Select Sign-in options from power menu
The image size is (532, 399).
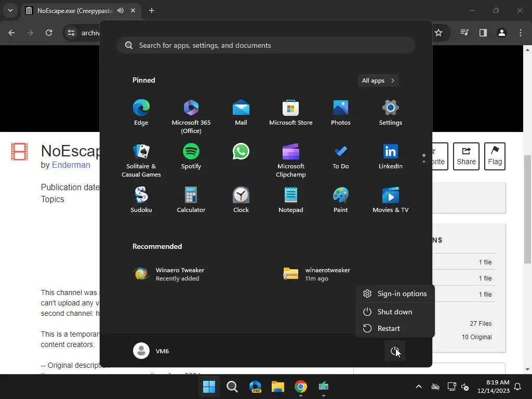coord(395,294)
